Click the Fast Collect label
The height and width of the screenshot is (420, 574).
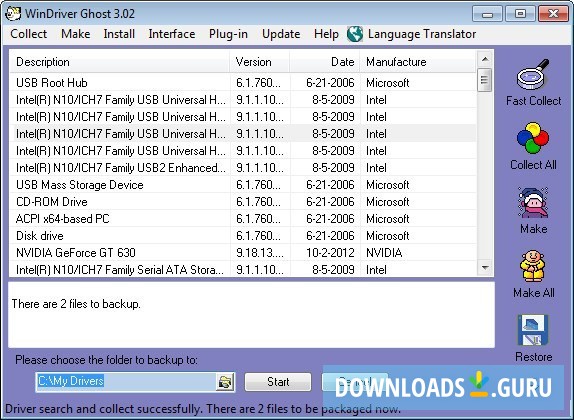tap(533, 101)
